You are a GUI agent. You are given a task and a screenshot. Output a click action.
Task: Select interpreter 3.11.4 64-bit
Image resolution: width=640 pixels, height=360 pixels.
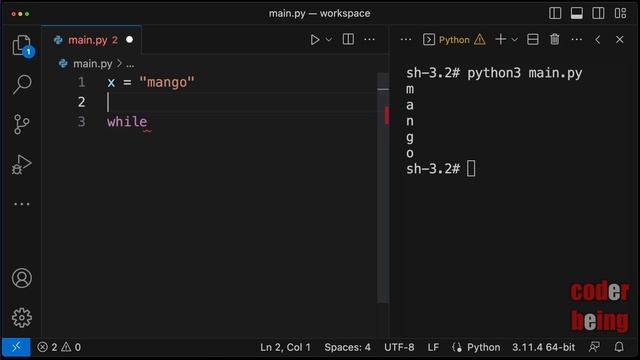pos(543,347)
